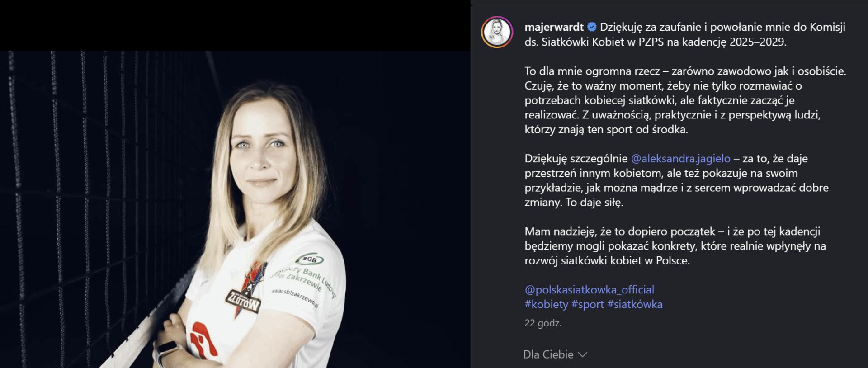Open the #kobiety hashtag
This screenshot has height=368, width=868.
[x=546, y=304]
